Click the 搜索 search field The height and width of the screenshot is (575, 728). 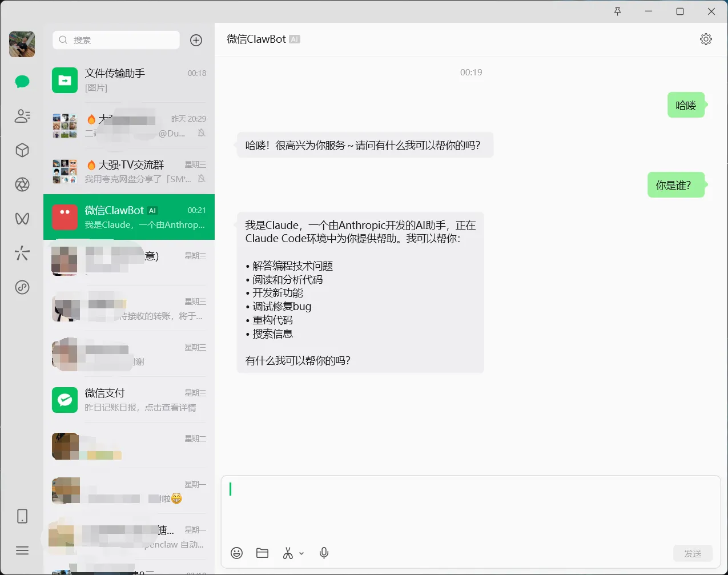[x=116, y=40]
